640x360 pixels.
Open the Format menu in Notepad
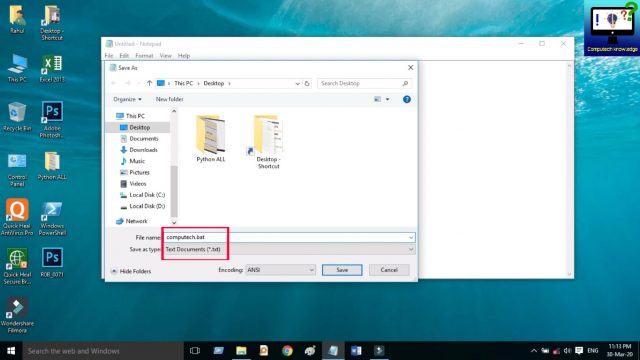pyautogui.click(x=144, y=56)
